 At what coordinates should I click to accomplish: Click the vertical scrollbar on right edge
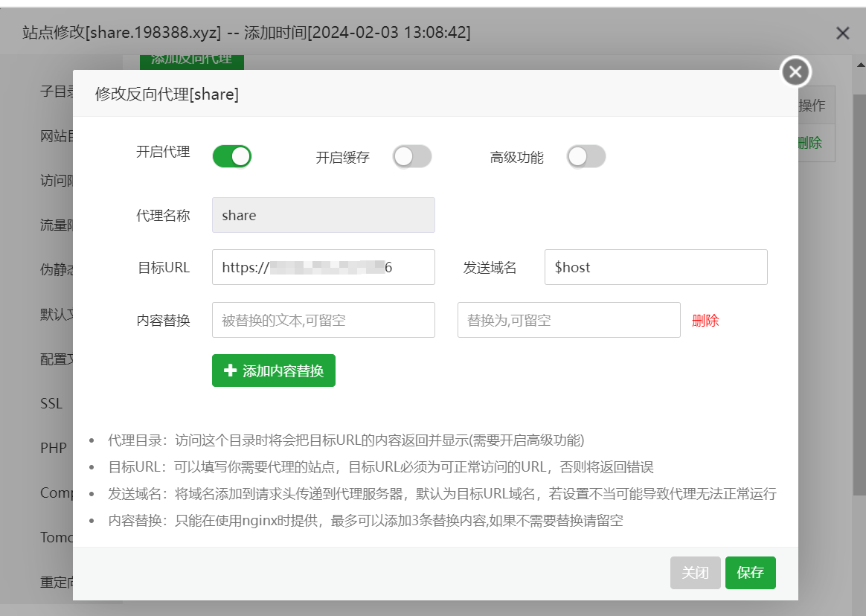(859, 298)
